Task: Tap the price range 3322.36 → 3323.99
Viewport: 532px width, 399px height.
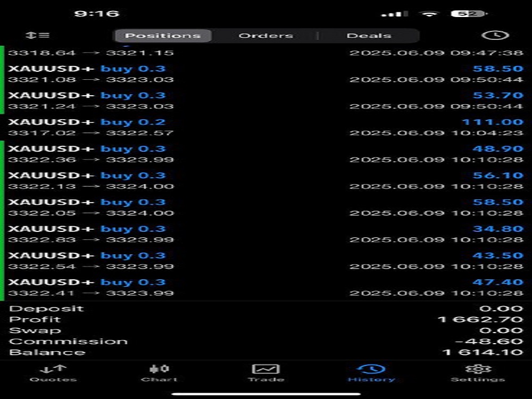Action: [90, 160]
